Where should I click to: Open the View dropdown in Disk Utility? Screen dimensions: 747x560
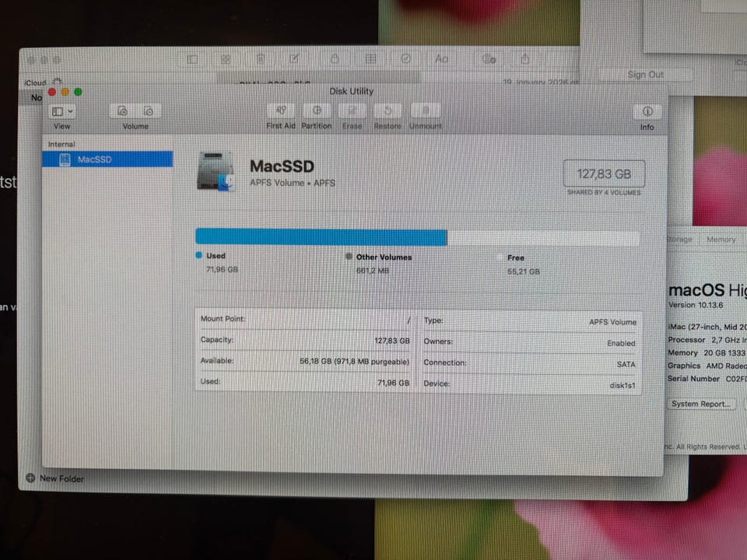coord(61,111)
